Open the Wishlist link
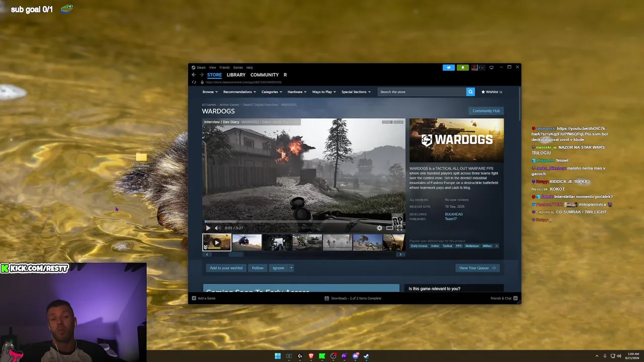Viewport: 644px width, 362px height. pos(492,92)
